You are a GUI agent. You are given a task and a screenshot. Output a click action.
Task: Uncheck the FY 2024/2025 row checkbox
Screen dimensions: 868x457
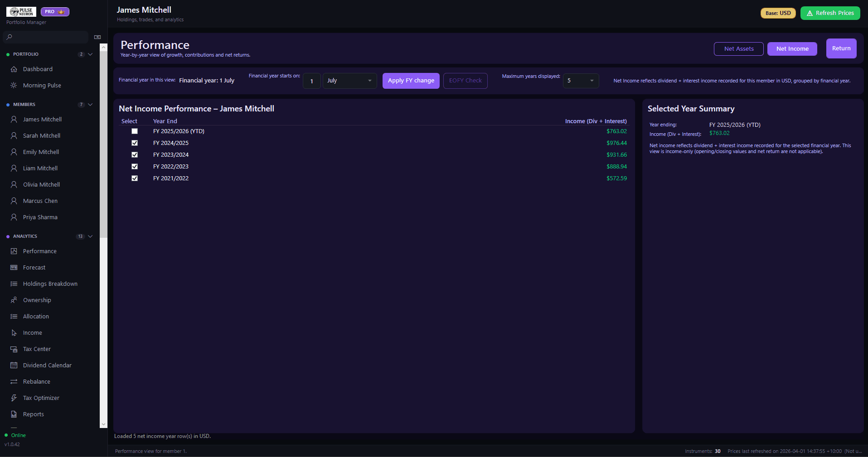click(135, 143)
